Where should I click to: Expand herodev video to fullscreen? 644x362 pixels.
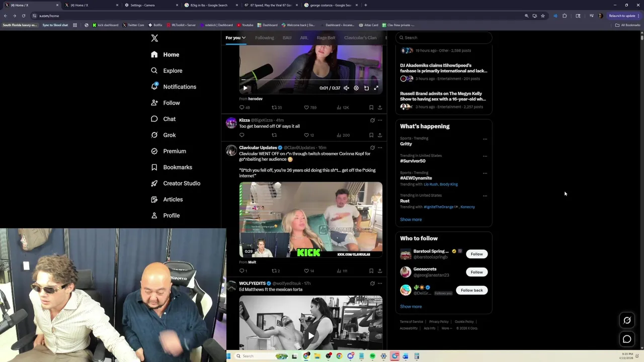pos(376,88)
